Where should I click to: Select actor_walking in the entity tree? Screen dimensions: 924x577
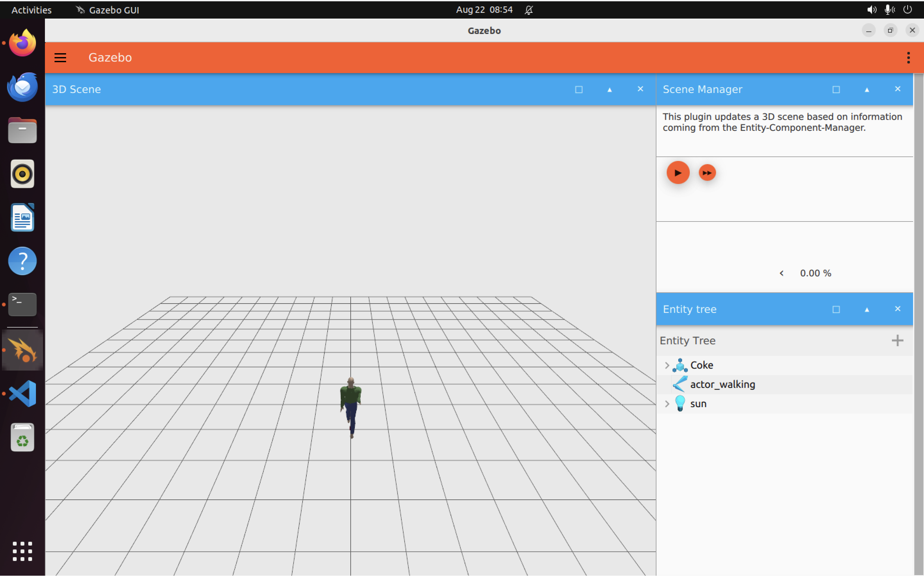(x=723, y=384)
